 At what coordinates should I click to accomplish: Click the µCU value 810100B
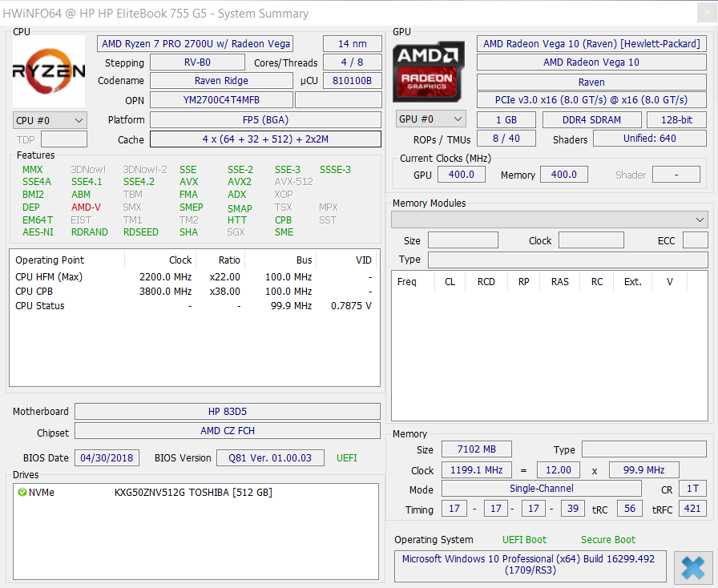tap(353, 81)
